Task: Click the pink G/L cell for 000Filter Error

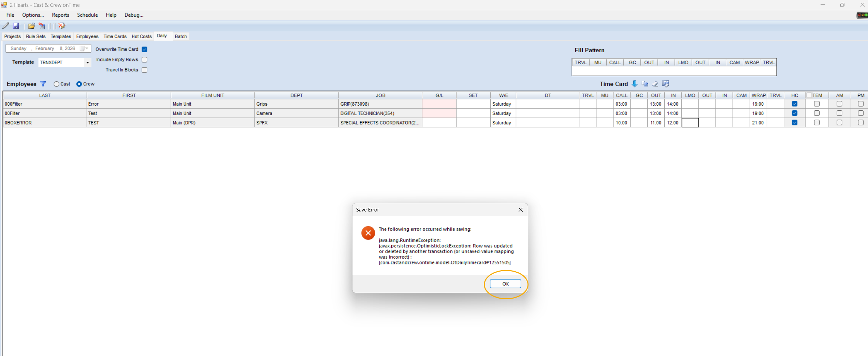Action: 439,104
